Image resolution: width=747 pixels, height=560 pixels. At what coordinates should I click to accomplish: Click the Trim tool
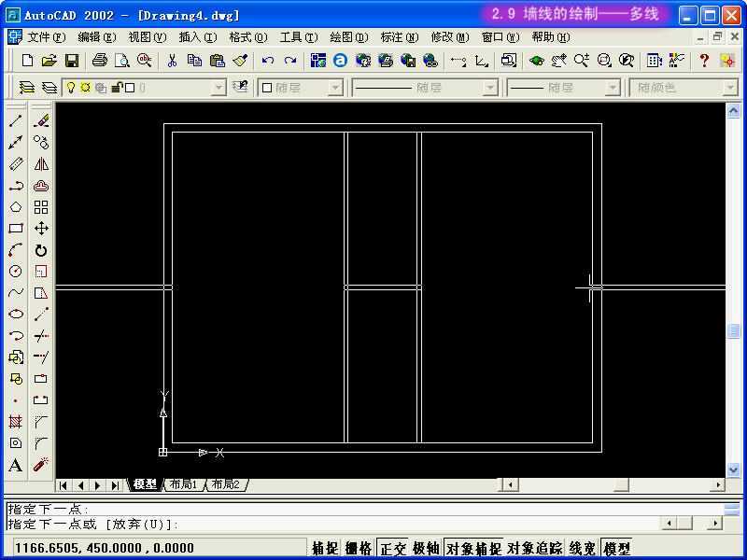(41, 336)
